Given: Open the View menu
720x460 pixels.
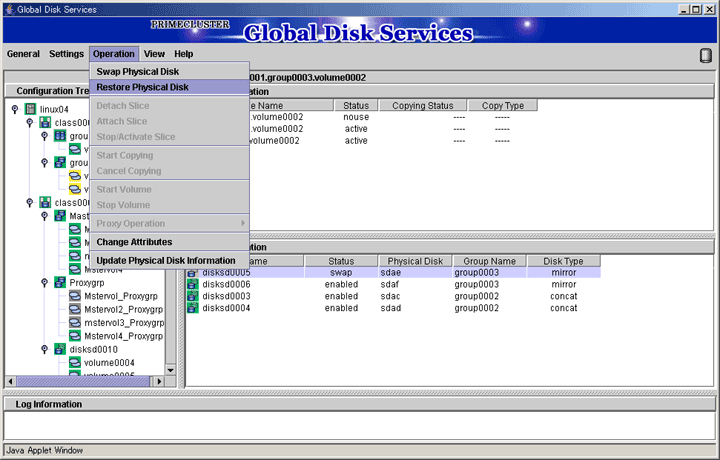Looking at the screenshot, I should [x=154, y=54].
